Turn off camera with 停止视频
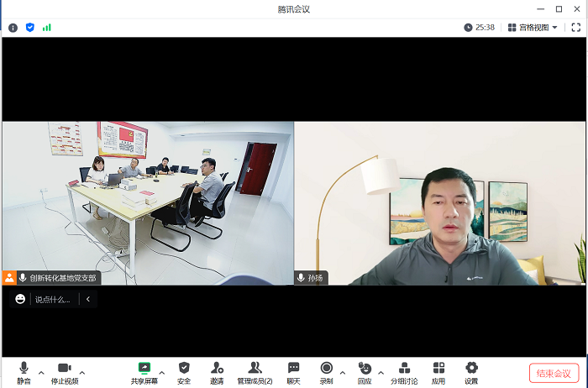This screenshot has height=388, width=588. click(64, 372)
